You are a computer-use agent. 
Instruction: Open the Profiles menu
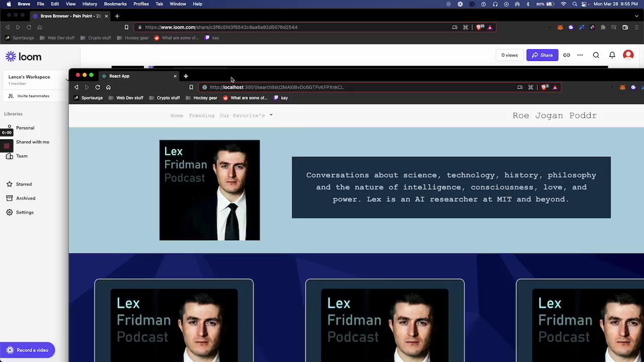coord(141,4)
